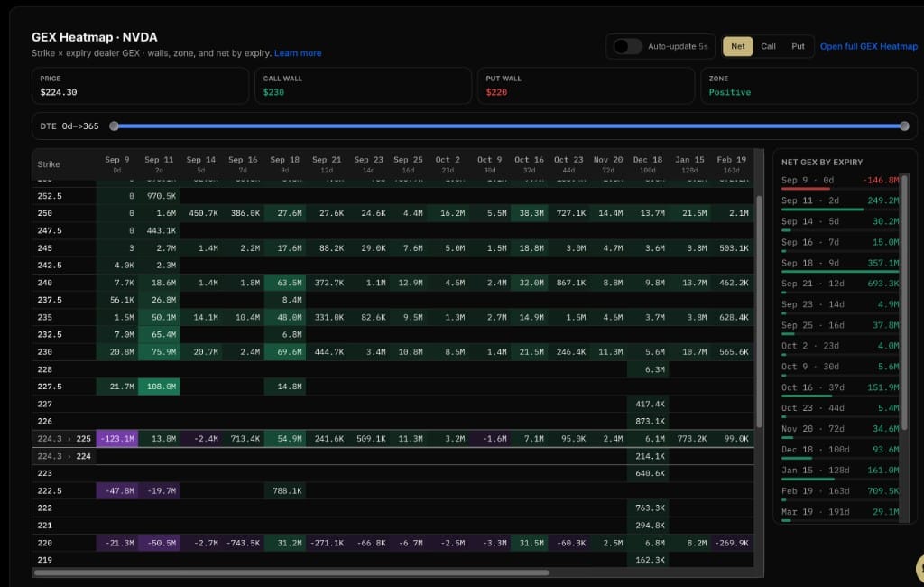Click the 54.9M cell at strike 225
Image resolution: width=924 pixels, height=587 pixels.
tap(284, 439)
